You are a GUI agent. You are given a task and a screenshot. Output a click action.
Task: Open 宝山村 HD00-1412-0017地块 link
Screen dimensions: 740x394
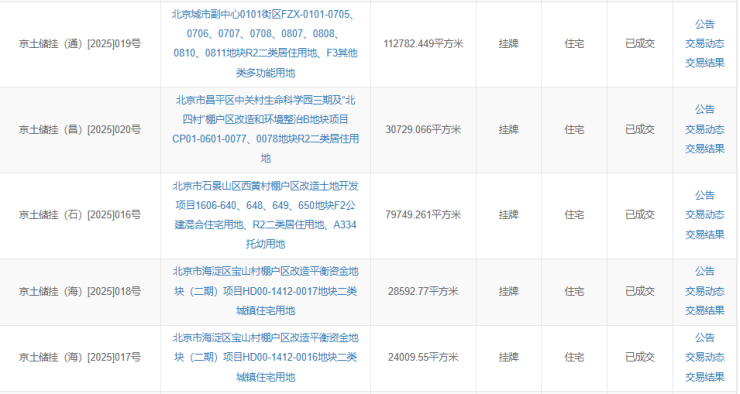coord(266,291)
